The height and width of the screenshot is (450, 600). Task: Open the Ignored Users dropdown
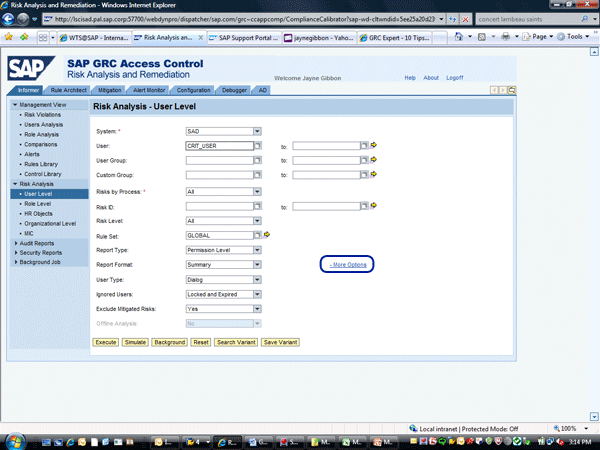[x=257, y=295]
